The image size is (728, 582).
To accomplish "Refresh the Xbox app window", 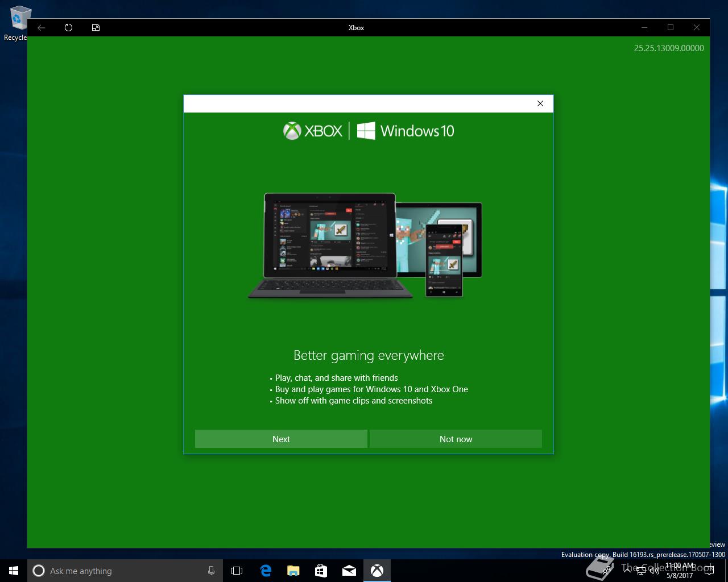I will click(69, 27).
